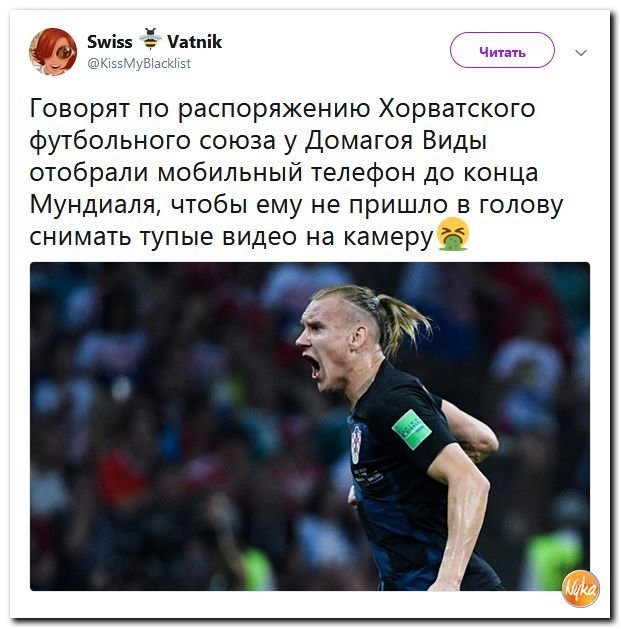Click the Swiss word in the display name
621x629 pixels.
tap(110, 41)
